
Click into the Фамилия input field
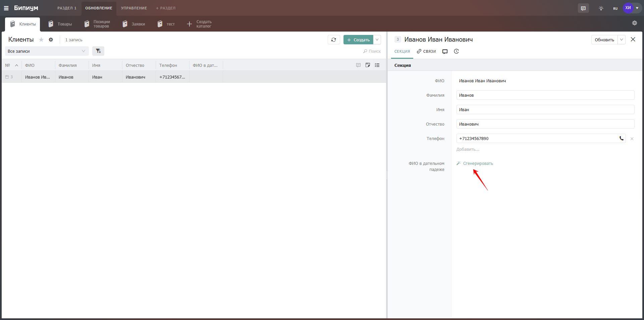[545, 95]
